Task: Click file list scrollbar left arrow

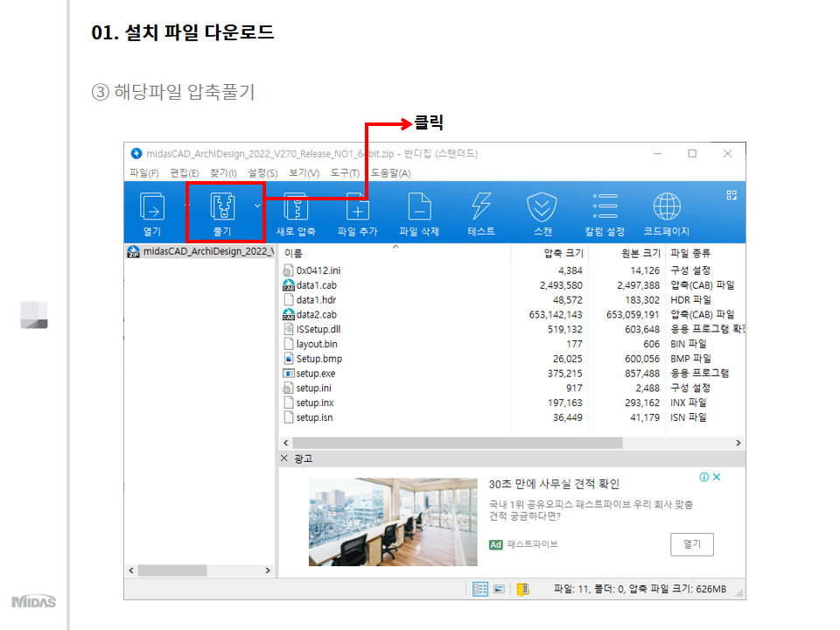Action: (x=285, y=443)
